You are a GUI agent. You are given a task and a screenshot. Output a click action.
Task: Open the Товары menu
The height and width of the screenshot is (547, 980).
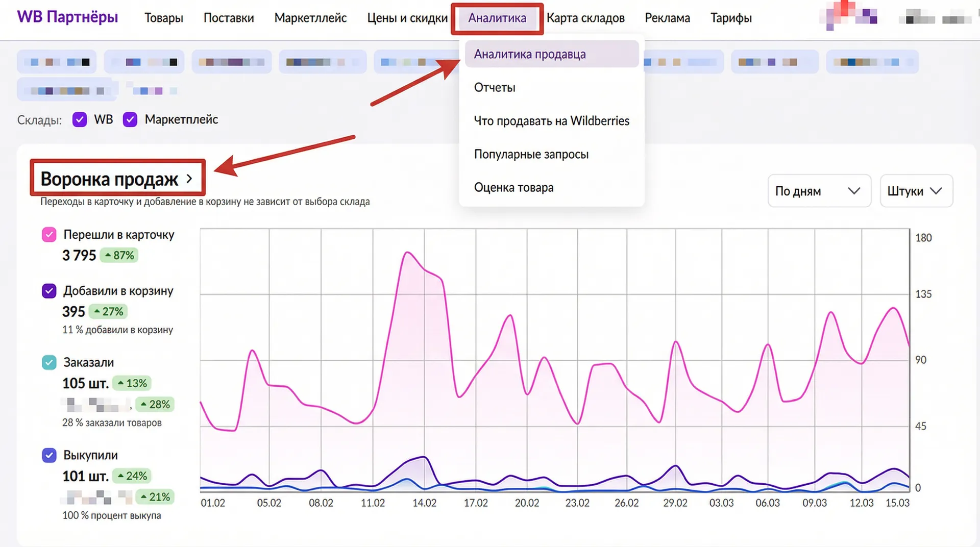click(x=163, y=18)
